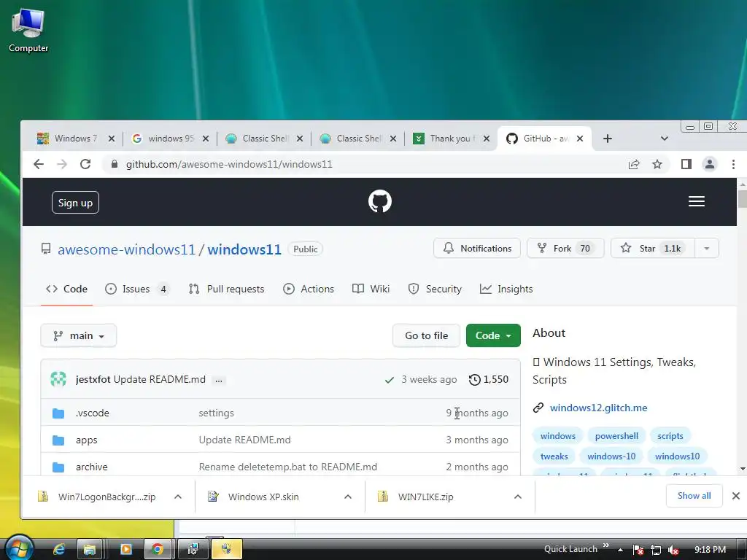Click the browser forward arrow
The height and width of the screenshot is (560, 747).
[x=62, y=164]
